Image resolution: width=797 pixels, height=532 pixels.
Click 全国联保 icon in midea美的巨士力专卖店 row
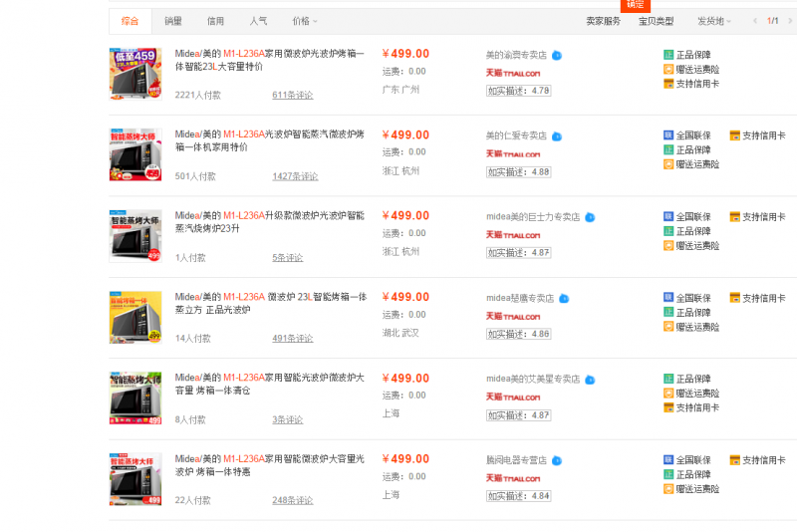click(668, 216)
